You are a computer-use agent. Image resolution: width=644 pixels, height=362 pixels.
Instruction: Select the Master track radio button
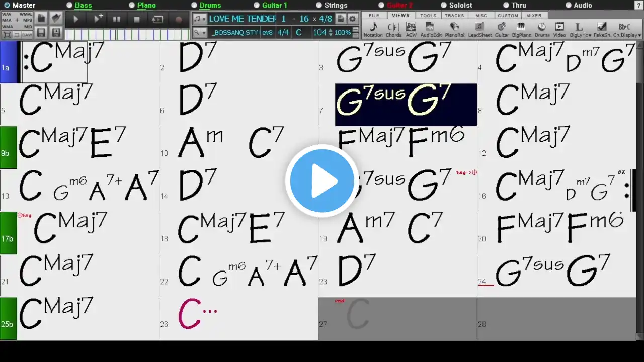tap(7, 5)
